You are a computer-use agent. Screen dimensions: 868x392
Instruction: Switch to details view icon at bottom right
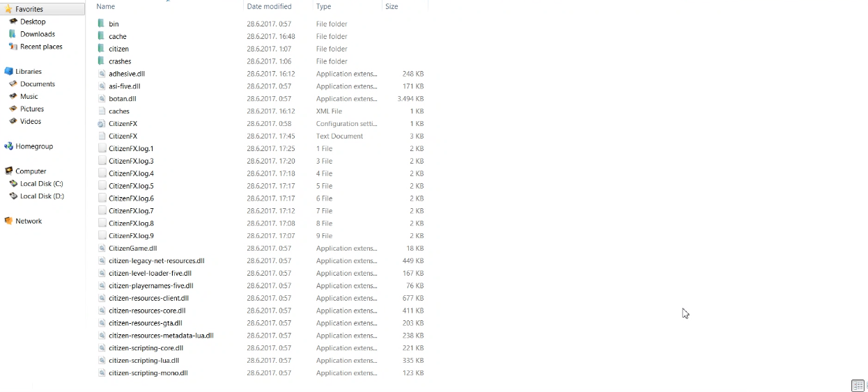coord(858,386)
